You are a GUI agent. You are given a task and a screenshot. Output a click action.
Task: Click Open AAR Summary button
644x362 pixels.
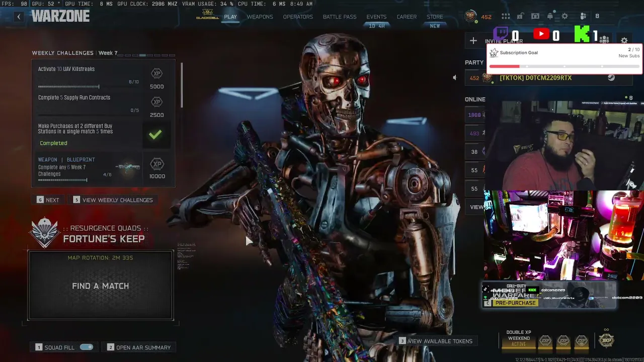coord(139,347)
